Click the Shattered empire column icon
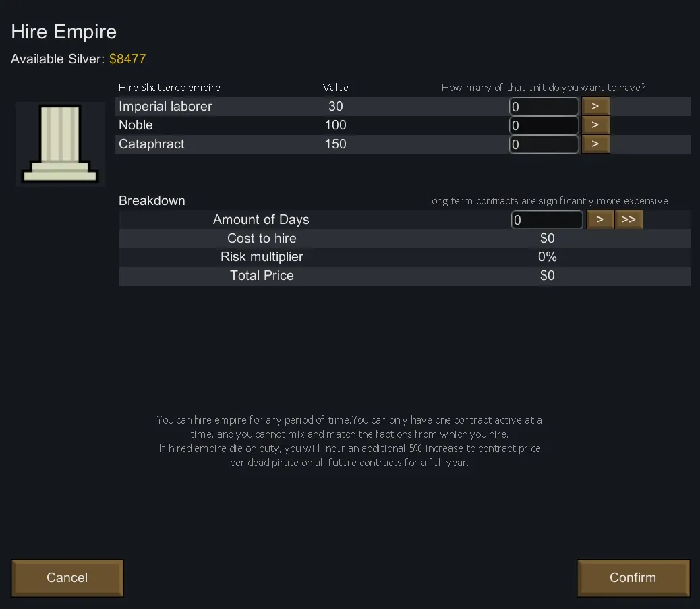The image size is (700, 609). click(x=61, y=144)
